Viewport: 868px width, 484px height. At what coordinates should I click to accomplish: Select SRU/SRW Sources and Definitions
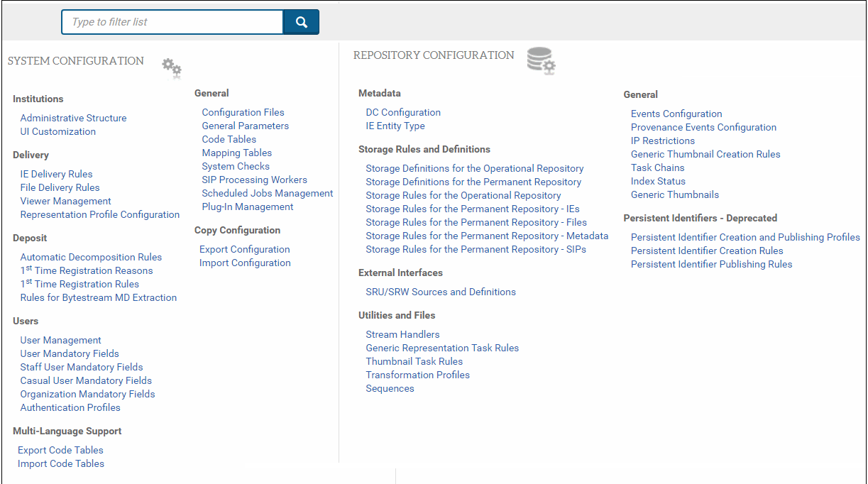(441, 292)
